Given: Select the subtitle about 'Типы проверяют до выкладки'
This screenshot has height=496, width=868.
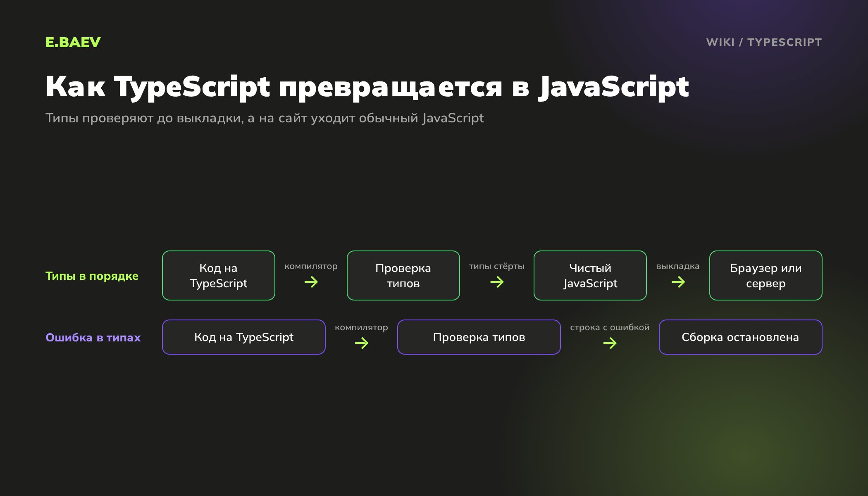Looking at the screenshot, I should (x=265, y=118).
